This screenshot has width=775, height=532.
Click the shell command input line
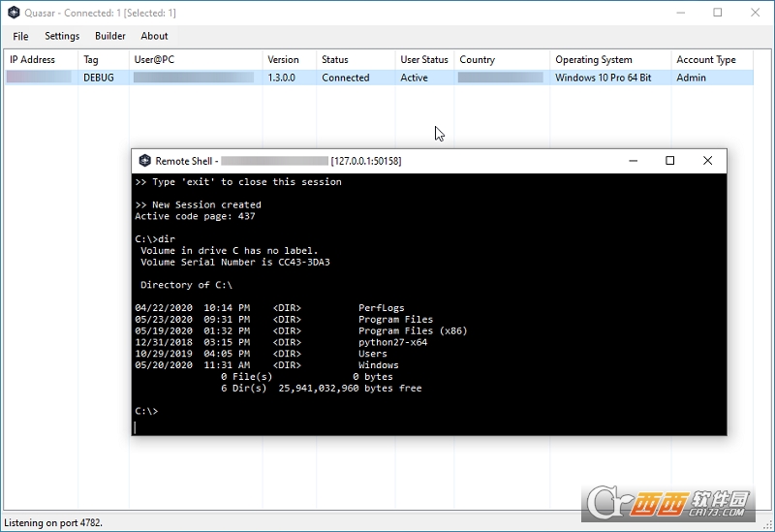pos(426,424)
